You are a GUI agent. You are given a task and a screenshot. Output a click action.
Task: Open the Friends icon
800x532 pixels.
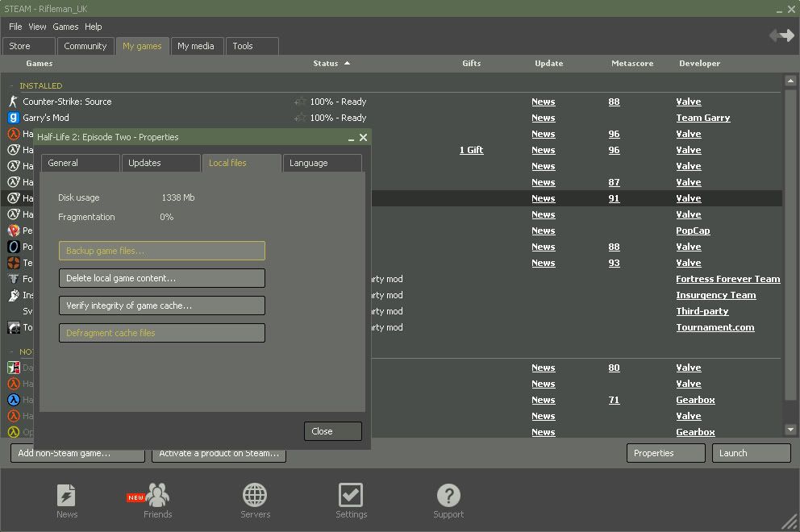click(x=157, y=495)
